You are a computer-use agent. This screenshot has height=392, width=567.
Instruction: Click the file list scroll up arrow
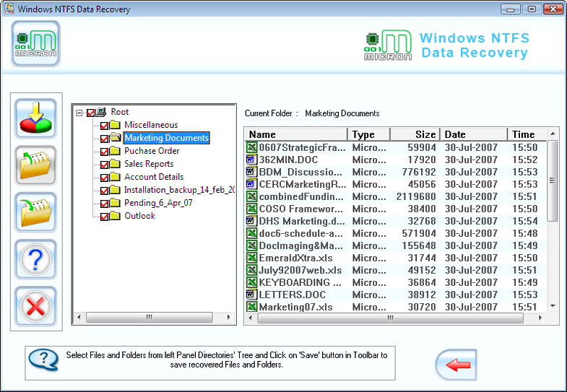(x=553, y=134)
